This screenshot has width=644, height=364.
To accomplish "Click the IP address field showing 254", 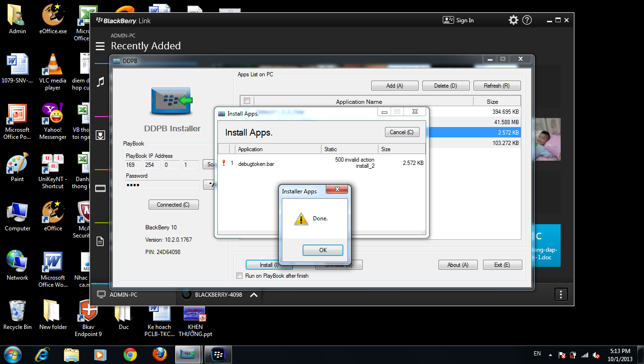I will (153, 165).
